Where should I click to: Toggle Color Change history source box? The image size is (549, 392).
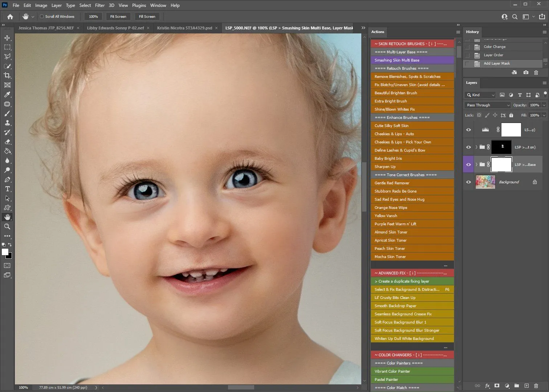[x=467, y=47]
